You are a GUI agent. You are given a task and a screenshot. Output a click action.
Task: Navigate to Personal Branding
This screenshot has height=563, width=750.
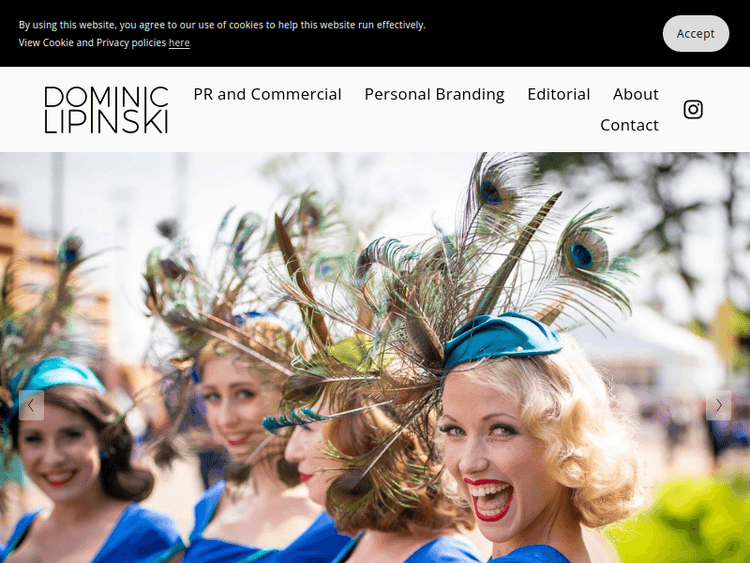tap(434, 94)
